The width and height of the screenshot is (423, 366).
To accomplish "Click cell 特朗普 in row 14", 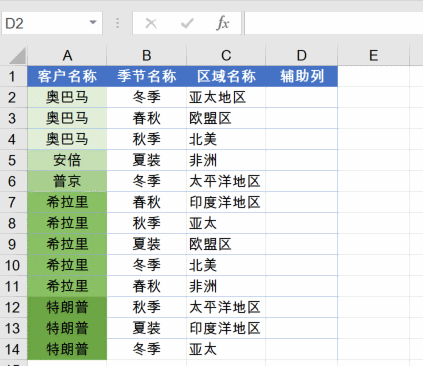I will (67, 349).
